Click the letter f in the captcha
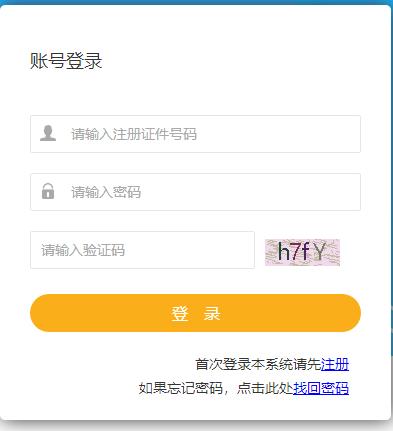Viewport: 393px width, 431px height. (x=305, y=252)
